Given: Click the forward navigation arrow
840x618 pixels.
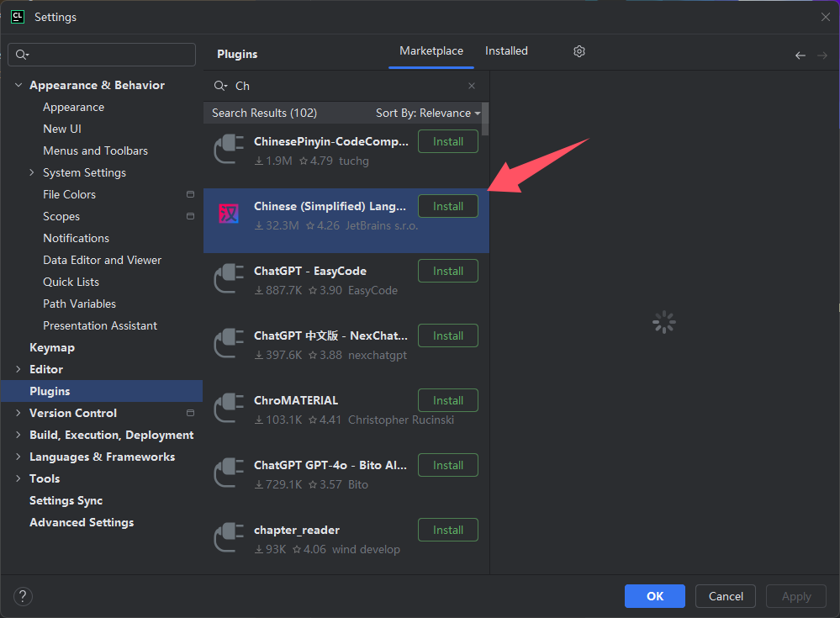Looking at the screenshot, I should coord(822,55).
